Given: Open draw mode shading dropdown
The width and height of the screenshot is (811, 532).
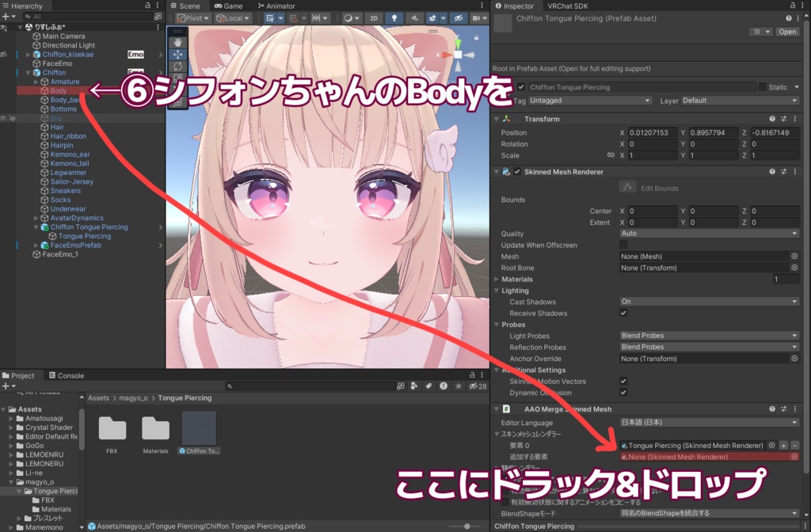Looking at the screenshot, I should [351, 18].
